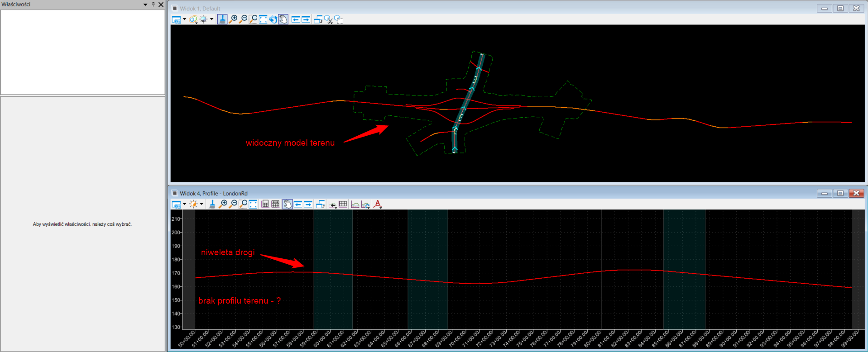868x352 pixels.
Task: Expand View Attributes dropdown in Widok 1
Action: click(x=184, y=19)
